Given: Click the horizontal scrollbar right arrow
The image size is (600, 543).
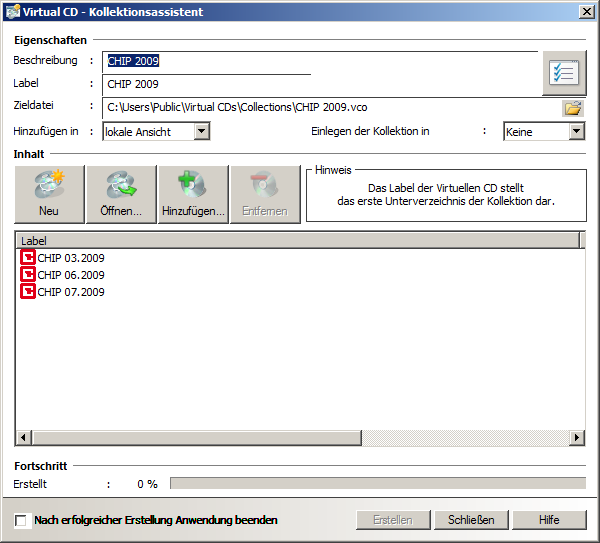Looking at the screenshot, I should 577,438.
